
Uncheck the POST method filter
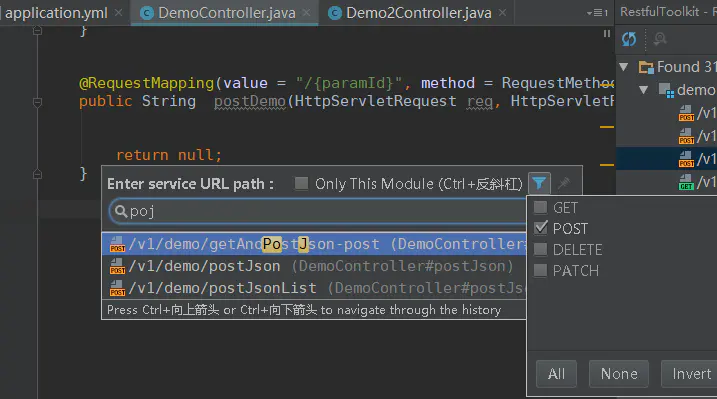click(540, 228)
